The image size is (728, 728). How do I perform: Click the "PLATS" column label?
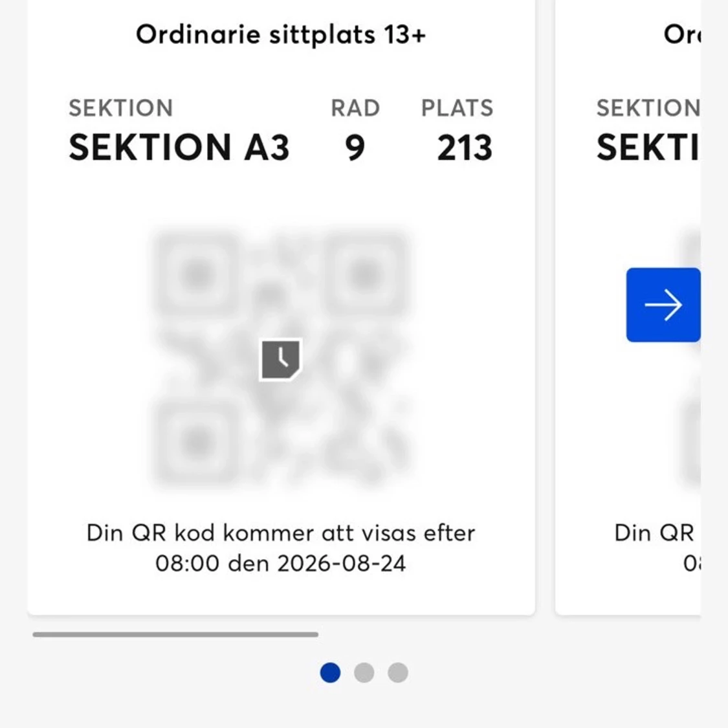point(457,108)
